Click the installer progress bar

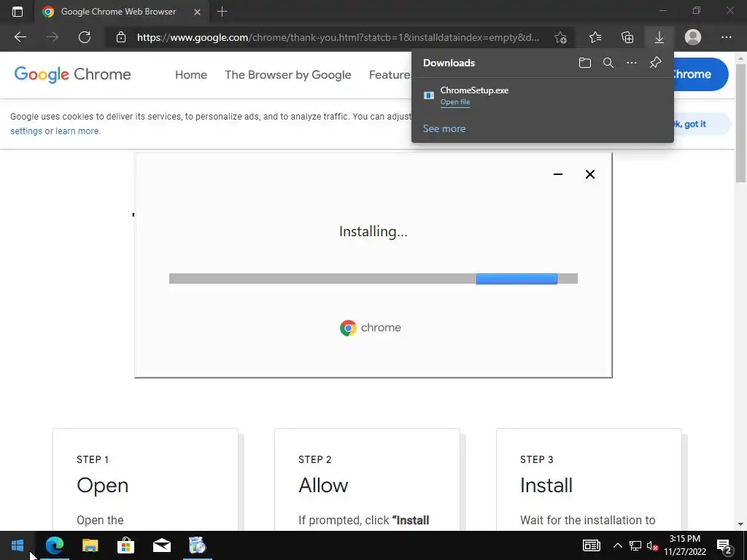[x=373, y=279]
